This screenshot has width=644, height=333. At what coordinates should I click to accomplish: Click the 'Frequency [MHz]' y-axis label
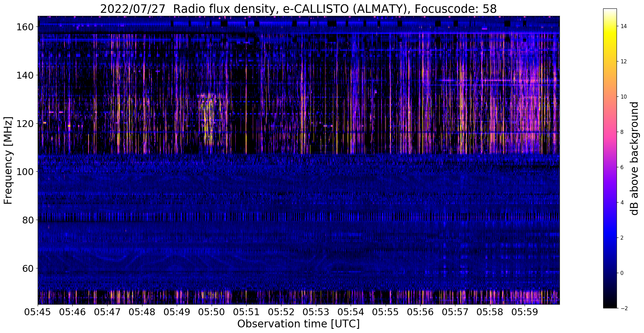pos(8,160)
